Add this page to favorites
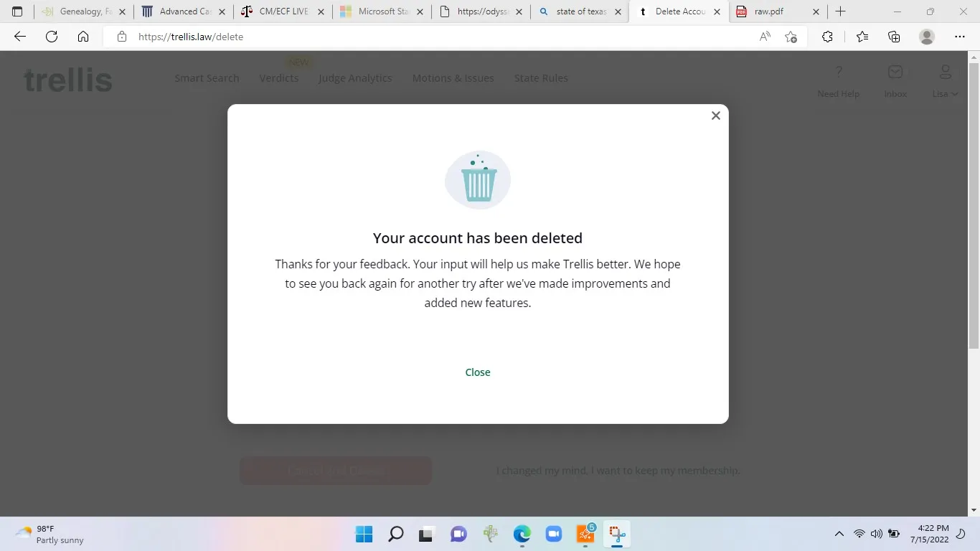The image size is (980, 551). 791,37
